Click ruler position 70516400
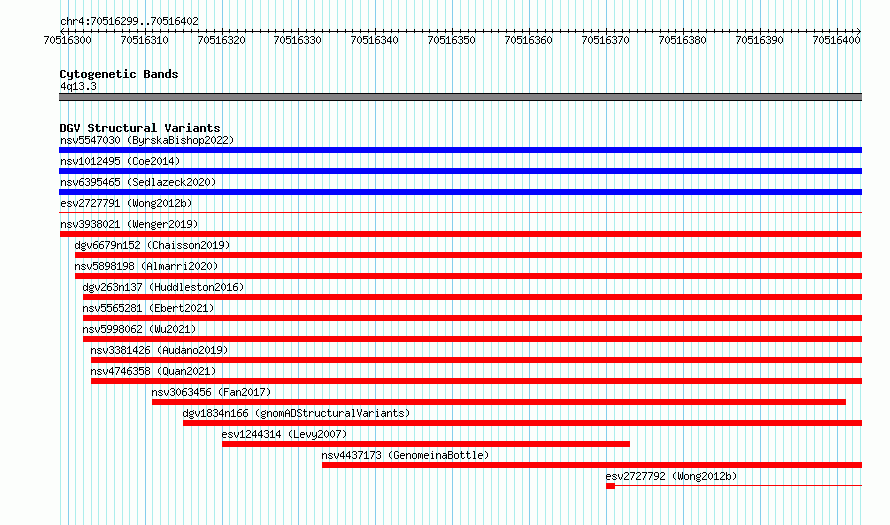The width and height of the screenshot is (890, 525). click(837, 40)
